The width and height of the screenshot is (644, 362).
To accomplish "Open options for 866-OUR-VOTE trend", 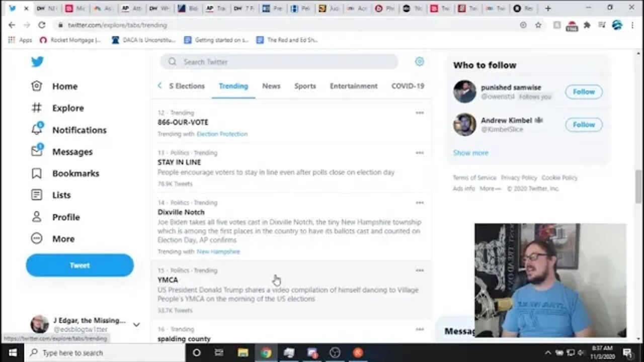I will tap(420, 113).
